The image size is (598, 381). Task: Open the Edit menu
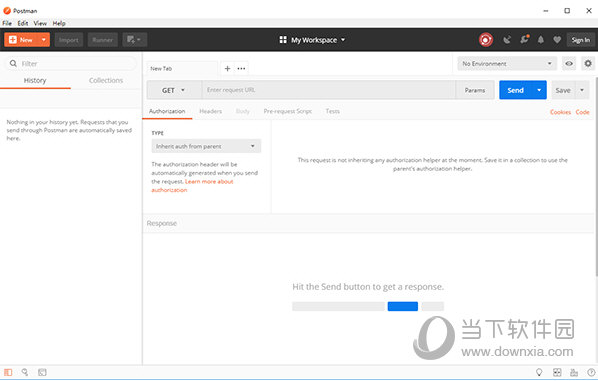tap(23, 23)
